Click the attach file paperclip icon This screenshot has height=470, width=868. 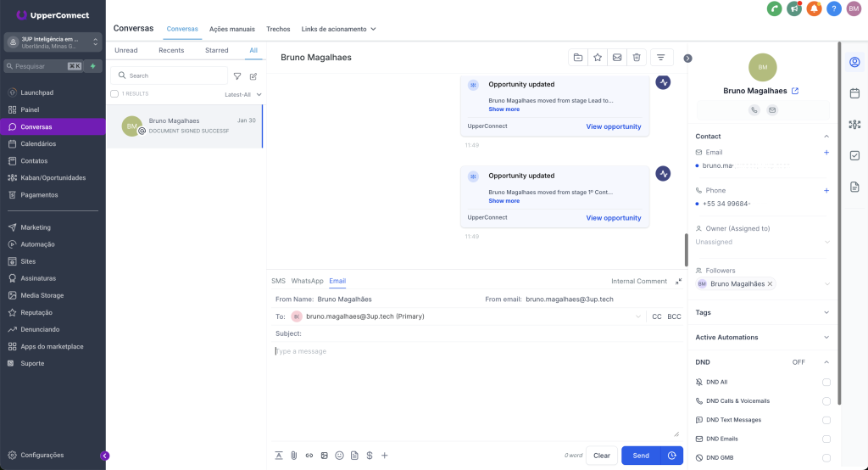[x=293, y=456]
